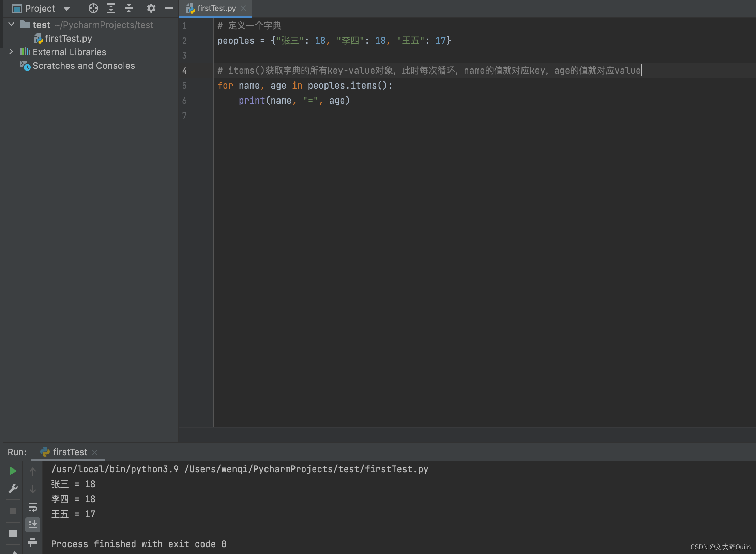Click the Down the stack trace arrow

coord(33,489)
